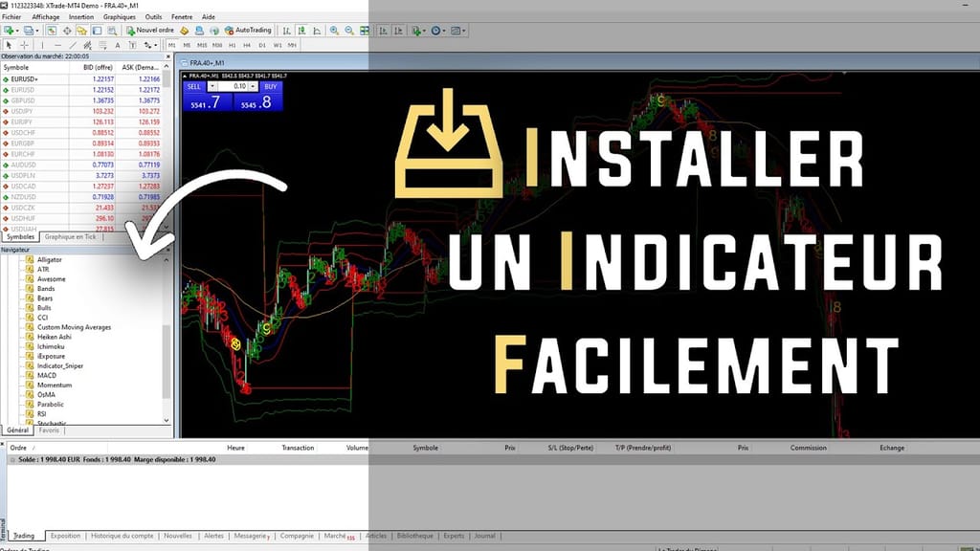Click the Profiles toolbar icon
The image size is (980, 551).
(30, 30)
